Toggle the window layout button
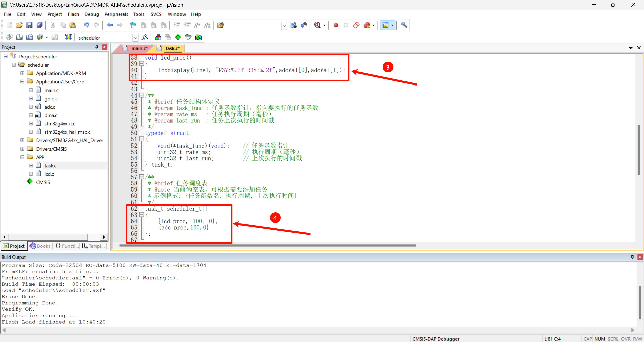The image size is (644, 342). click(x=386, y=25)
